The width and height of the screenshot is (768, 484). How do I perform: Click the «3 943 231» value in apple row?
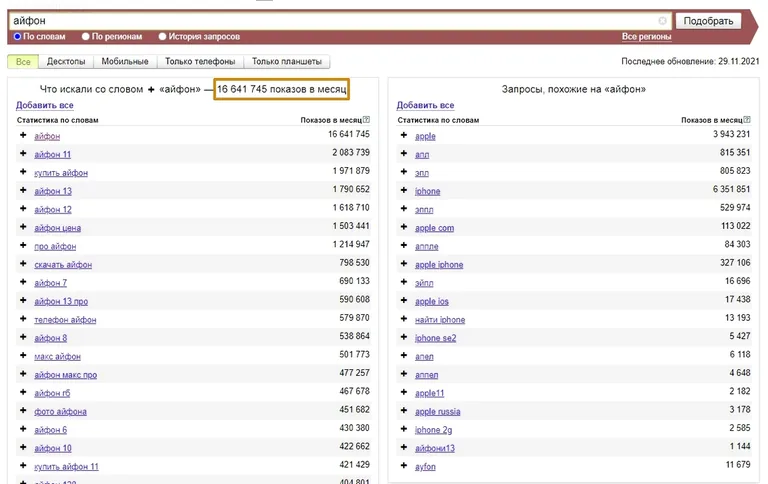[x=731, y=134]
